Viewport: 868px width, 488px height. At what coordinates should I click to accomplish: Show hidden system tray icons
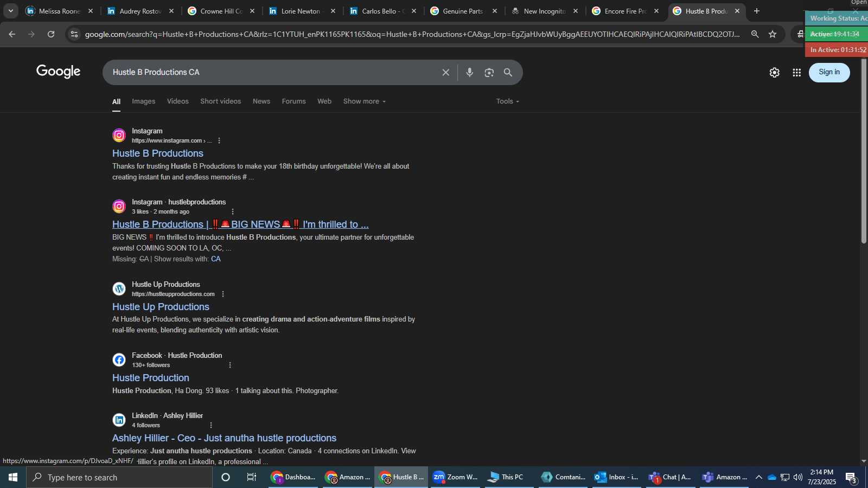758,477
